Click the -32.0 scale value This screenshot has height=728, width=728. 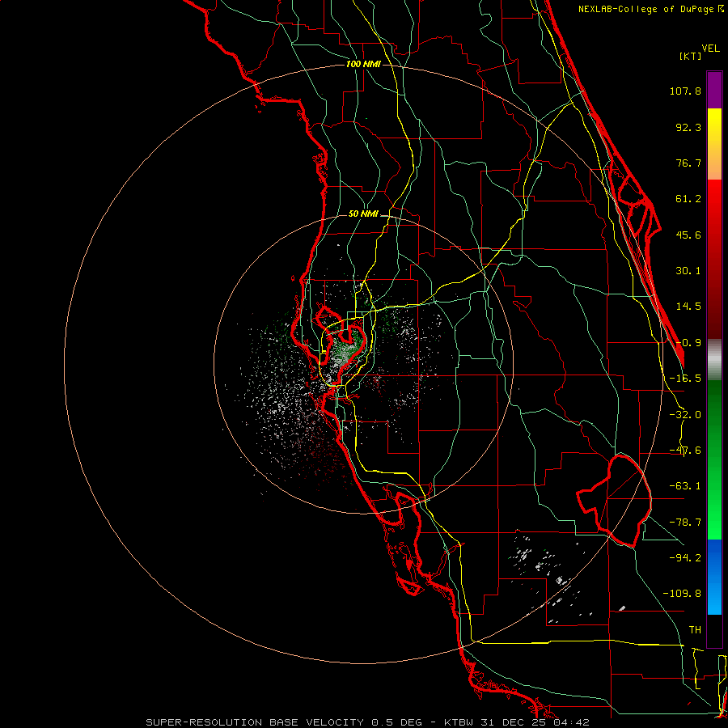(685, 415)
